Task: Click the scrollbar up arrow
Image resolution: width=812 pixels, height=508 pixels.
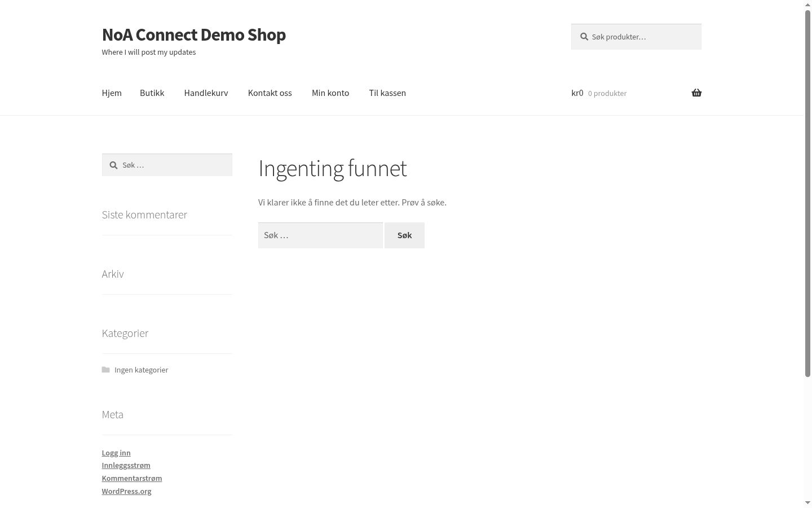Action: click(807, 5)
